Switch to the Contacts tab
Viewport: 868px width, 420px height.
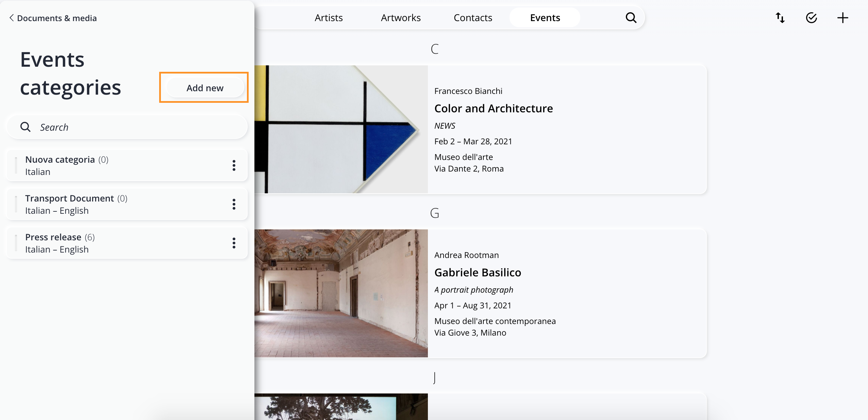click(x=473, y=18)
